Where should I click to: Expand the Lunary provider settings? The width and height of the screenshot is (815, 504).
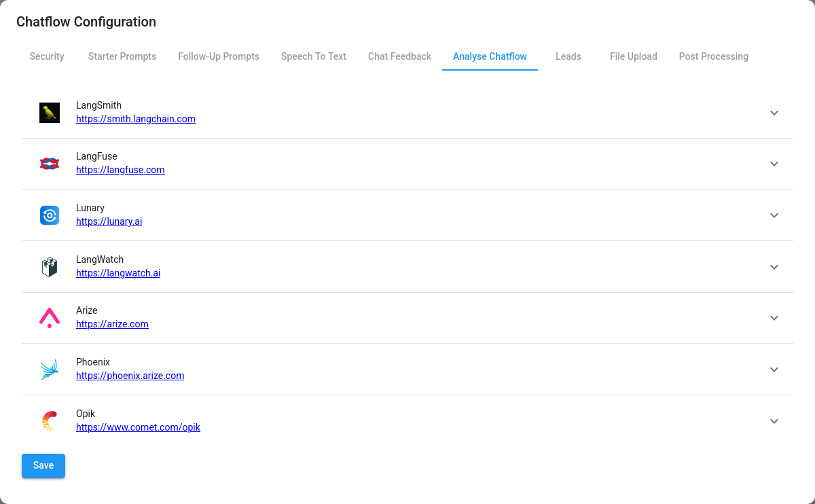774,215
